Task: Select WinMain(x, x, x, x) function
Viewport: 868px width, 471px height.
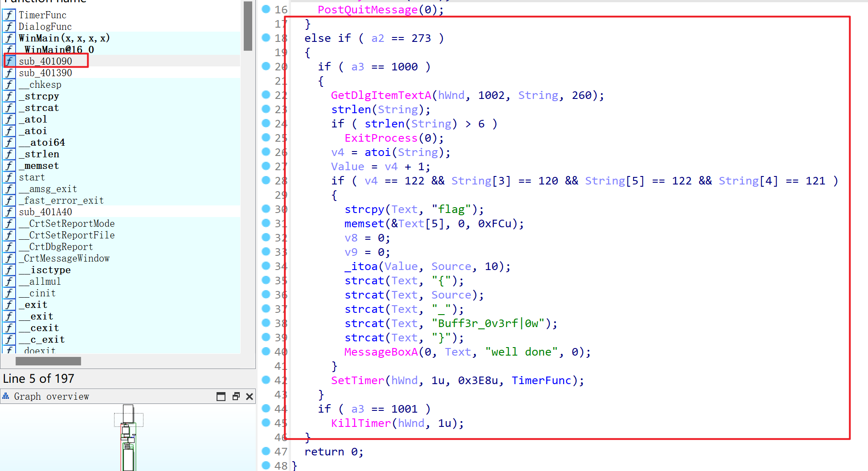Action: pyautogui.click(x=64, y=38)
